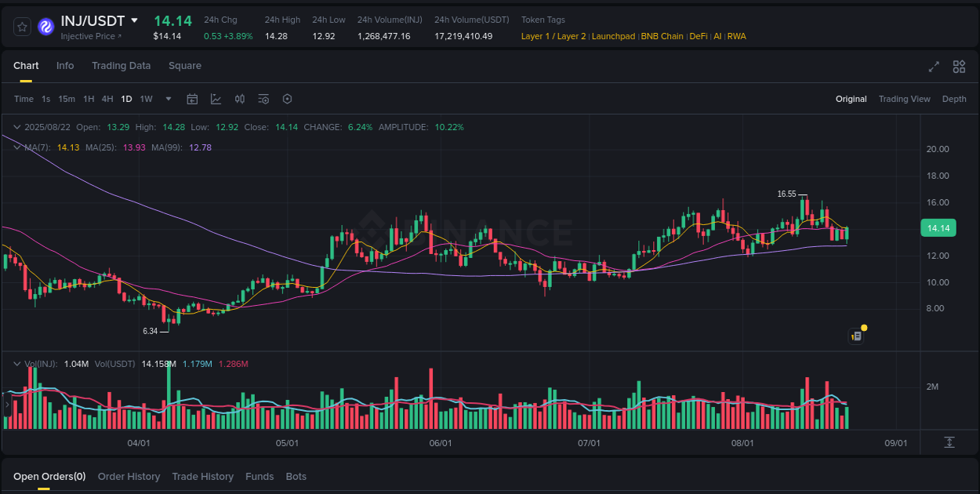Screen dimensions: 980x494
Task: Open the chart settings hexagon icon
Action: click(287, 99)
